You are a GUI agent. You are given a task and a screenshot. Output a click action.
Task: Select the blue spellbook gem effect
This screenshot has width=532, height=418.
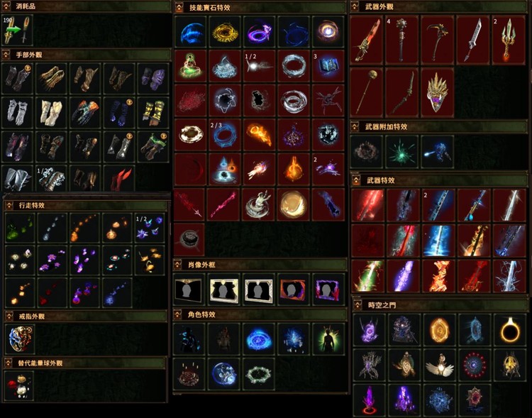[x=328, y=66]
